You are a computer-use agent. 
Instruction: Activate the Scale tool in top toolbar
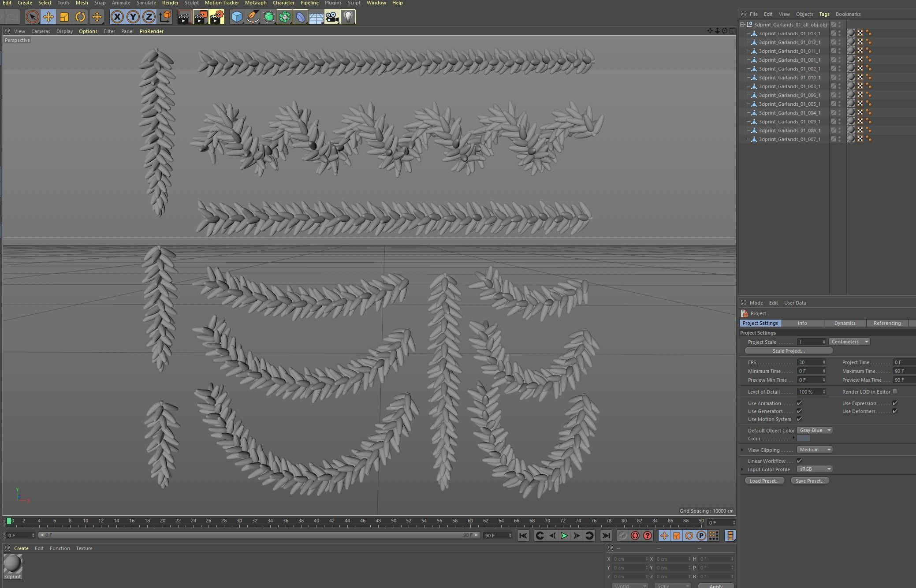pyautogui.click(x=64, y=17)
